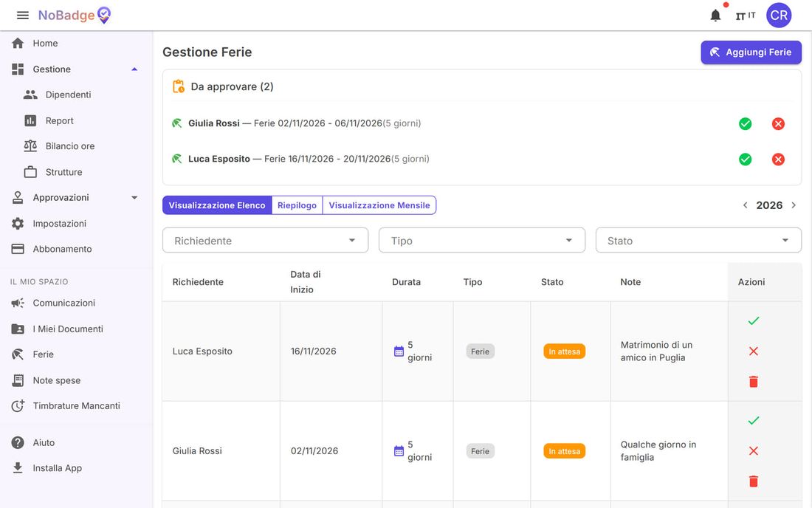
Task: Open the notifications bell
Action: pos(715,16)
